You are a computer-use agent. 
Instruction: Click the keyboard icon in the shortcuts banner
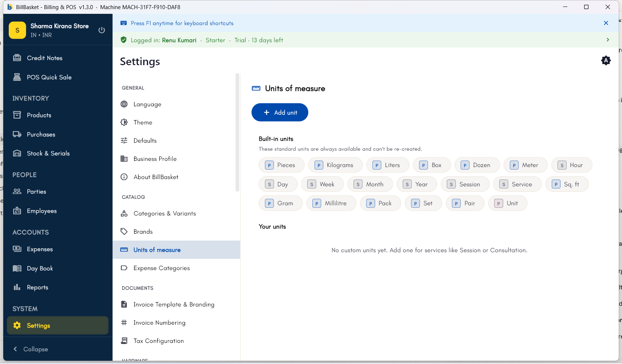pos(124,23)
